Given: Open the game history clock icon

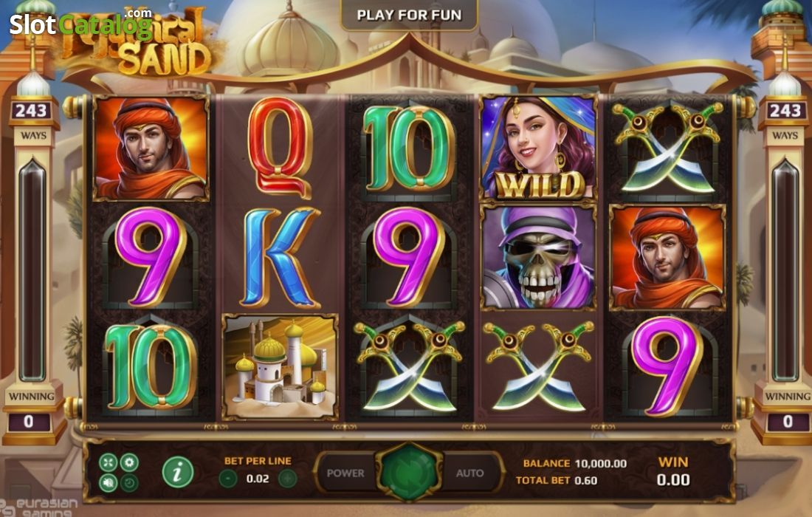Looking at the screenshot, I should coord(129,483).
